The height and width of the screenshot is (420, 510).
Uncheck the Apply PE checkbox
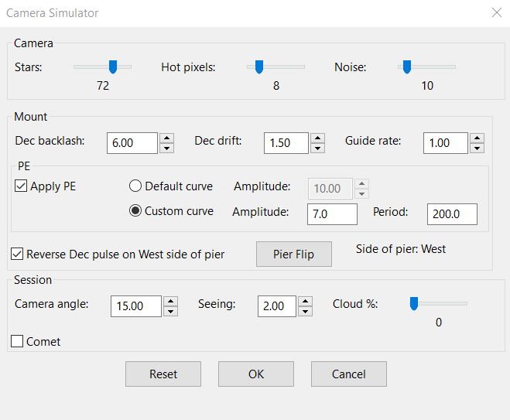click(21, 186)
